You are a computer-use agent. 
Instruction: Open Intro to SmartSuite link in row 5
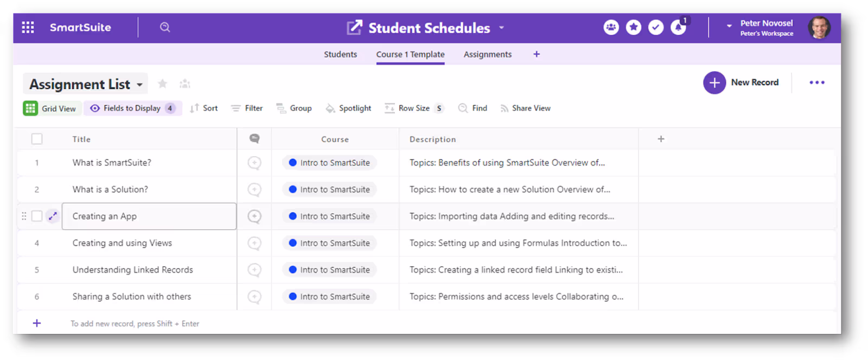(329, 270)
